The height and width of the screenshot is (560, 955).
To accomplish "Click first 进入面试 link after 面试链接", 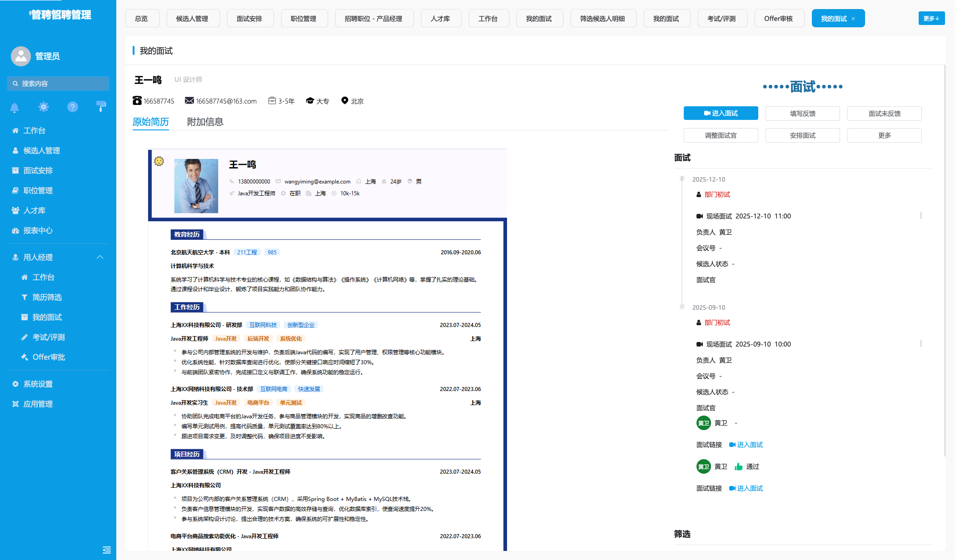I will click(x=746, y=445).
